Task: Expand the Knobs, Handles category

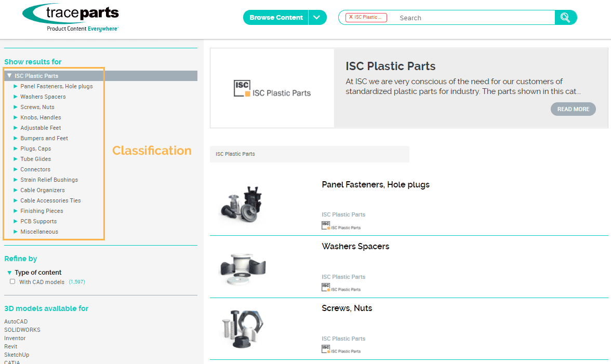Action: pos(16,117)
